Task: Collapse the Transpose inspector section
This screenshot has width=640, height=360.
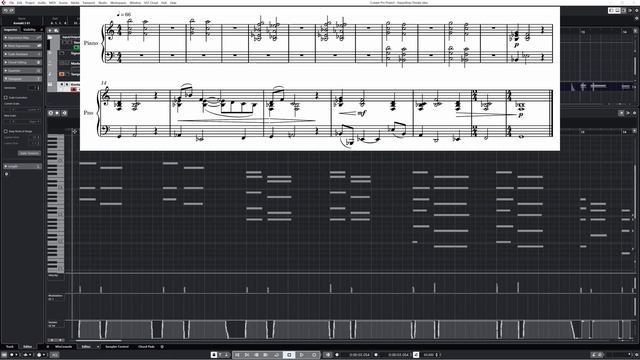Action: 22,79
